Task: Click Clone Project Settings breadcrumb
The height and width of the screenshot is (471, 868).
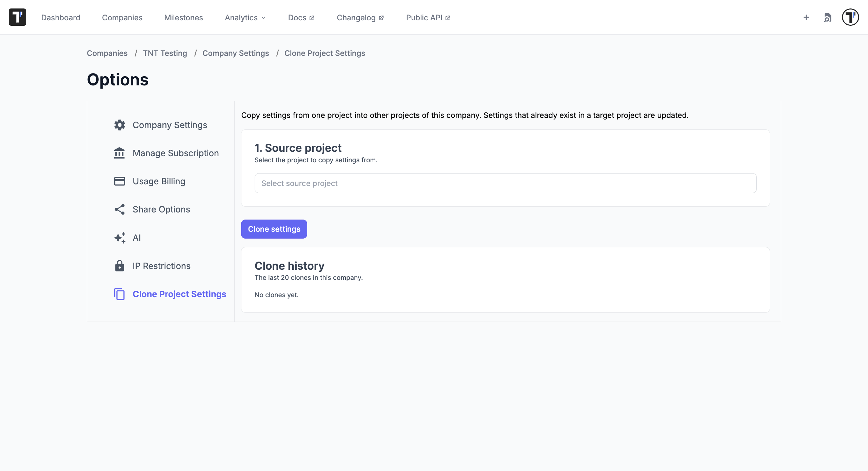Action: click(x=324, y=53)
